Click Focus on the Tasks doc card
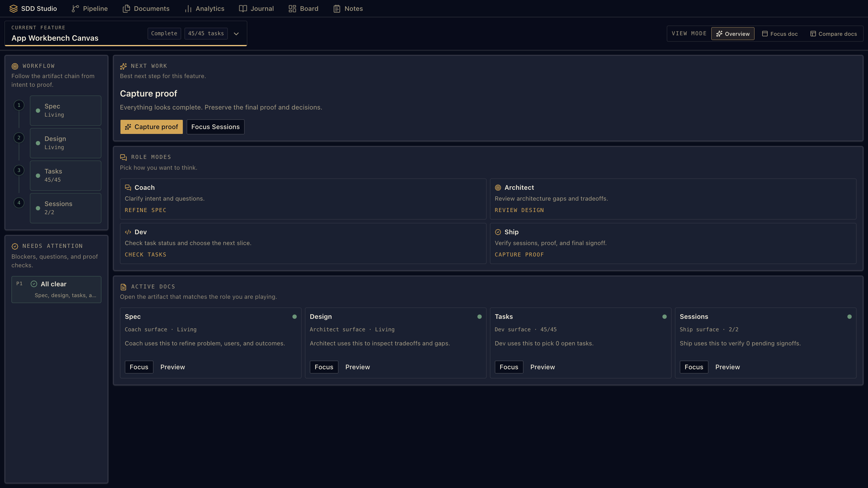Image resolution: width=868 pixels, height=488 pixels. tap(509, 367)
